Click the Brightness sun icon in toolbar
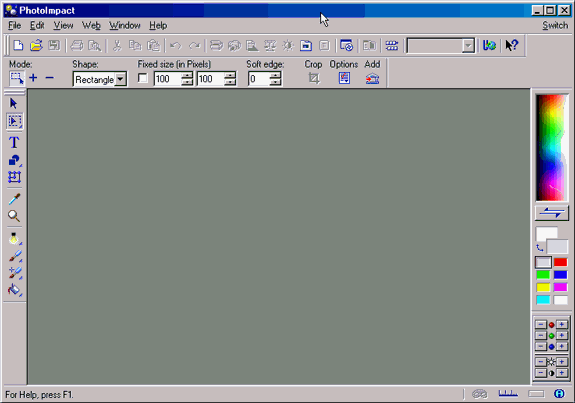The image size is (575, 403). click(x=288, y=45)
